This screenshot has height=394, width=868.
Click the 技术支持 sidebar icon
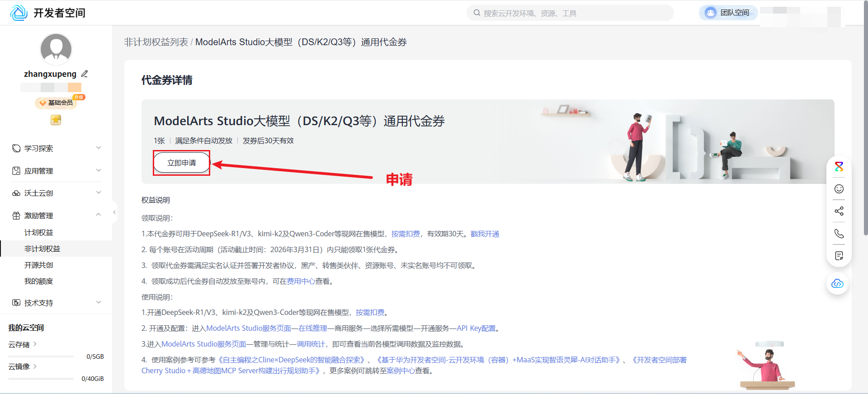16,303
